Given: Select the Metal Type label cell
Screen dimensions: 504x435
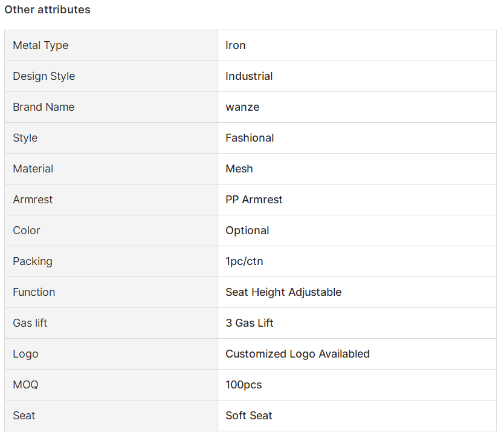Looking at the screenshot, I should [111, 45].
